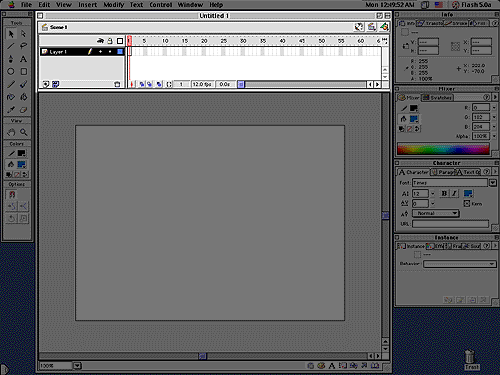
Task: Select the Ink Bottle tool
Action: click(11, 97)
